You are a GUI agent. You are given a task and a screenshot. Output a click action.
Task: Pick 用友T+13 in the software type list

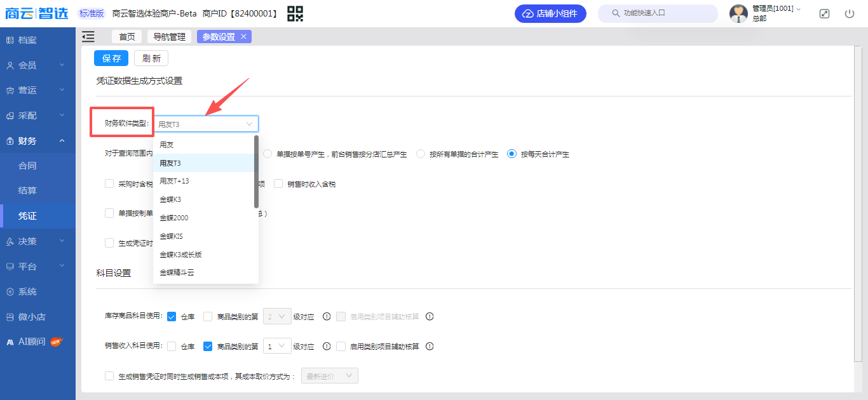[174, 181]
